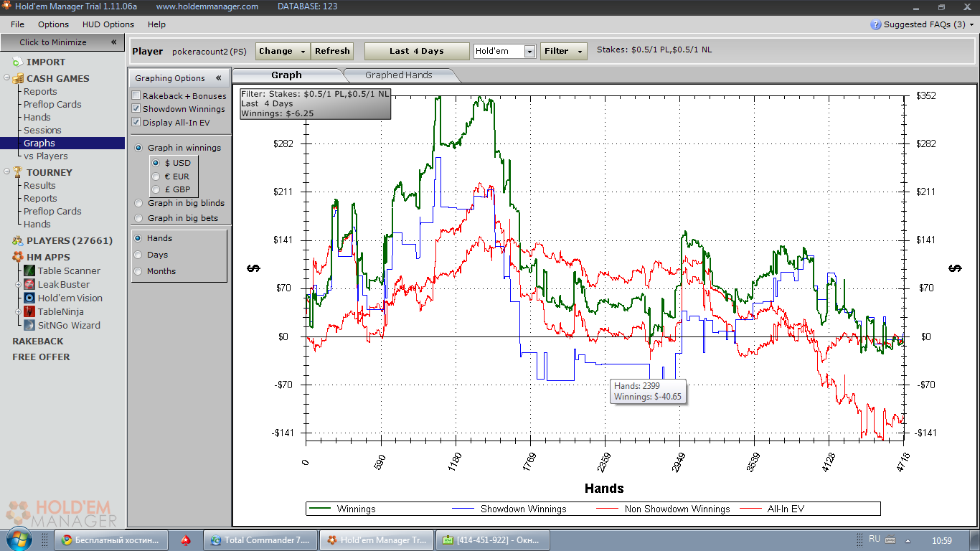Open the File menu
The height and width of the screenshot is (551, 980).
[x=18, y=24]
